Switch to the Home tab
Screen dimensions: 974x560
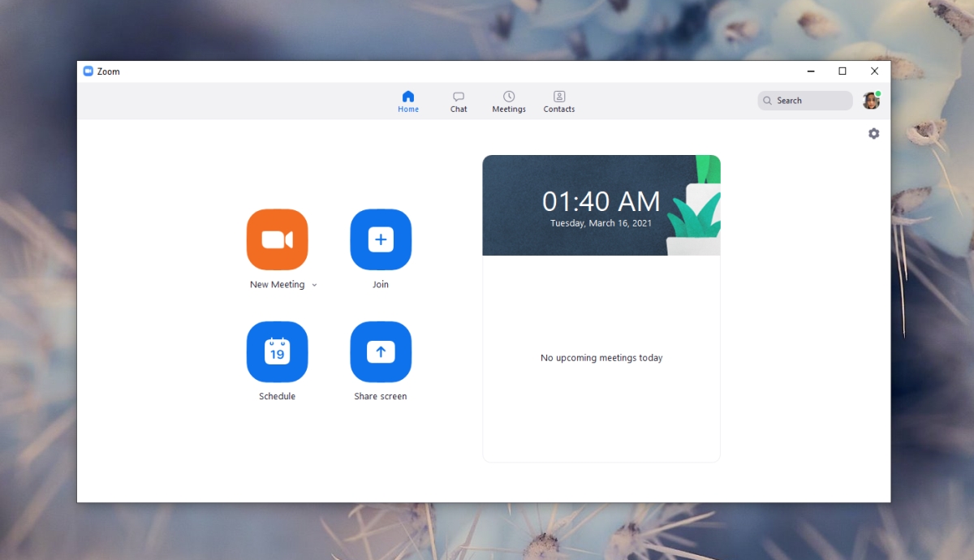coord(408,102)
